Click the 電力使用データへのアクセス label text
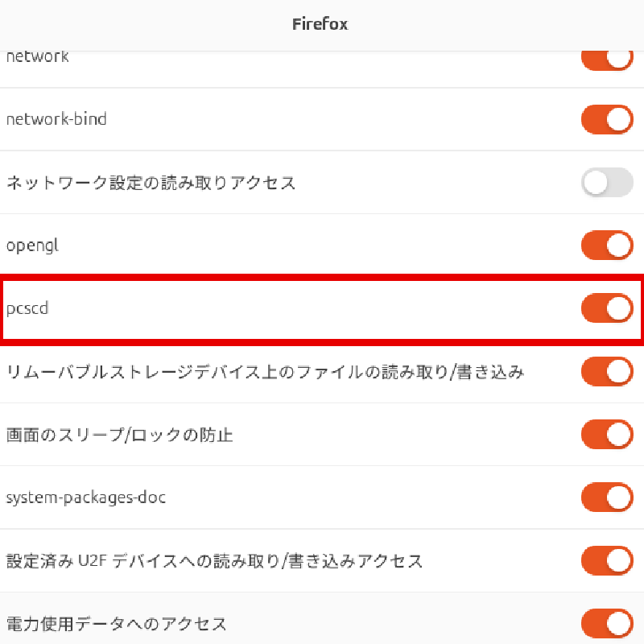Image resolution: width=644 pixels, height=644 pixels. 116,624
